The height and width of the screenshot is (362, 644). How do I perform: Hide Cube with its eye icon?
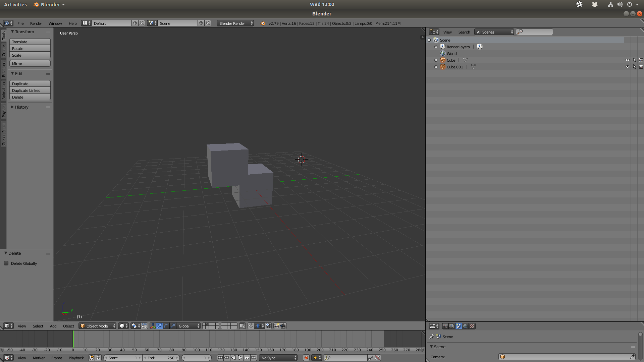[627, 60]
